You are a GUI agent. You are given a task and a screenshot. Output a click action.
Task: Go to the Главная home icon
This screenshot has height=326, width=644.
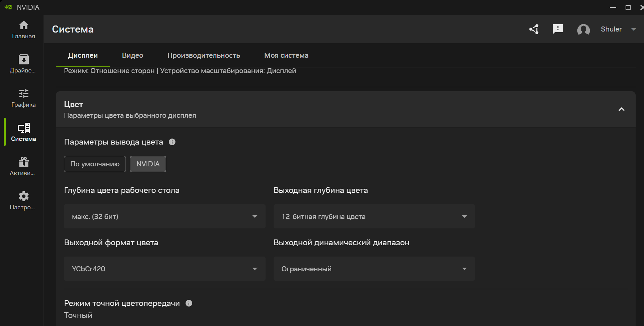[x=23, y=25]
